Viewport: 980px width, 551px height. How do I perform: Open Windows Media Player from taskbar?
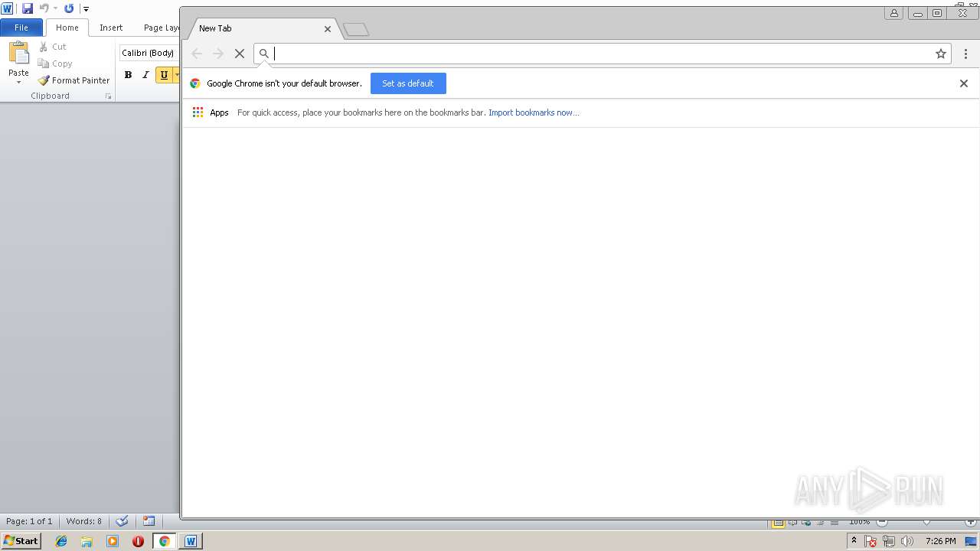pos(113,541)
